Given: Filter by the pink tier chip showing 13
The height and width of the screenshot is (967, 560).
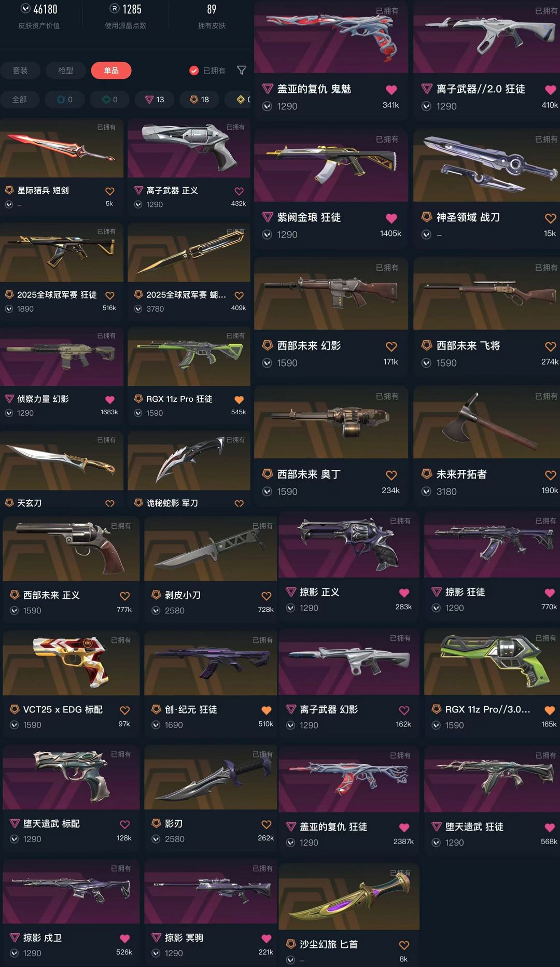Looking at the screenshot, I should tap(155, 100).
